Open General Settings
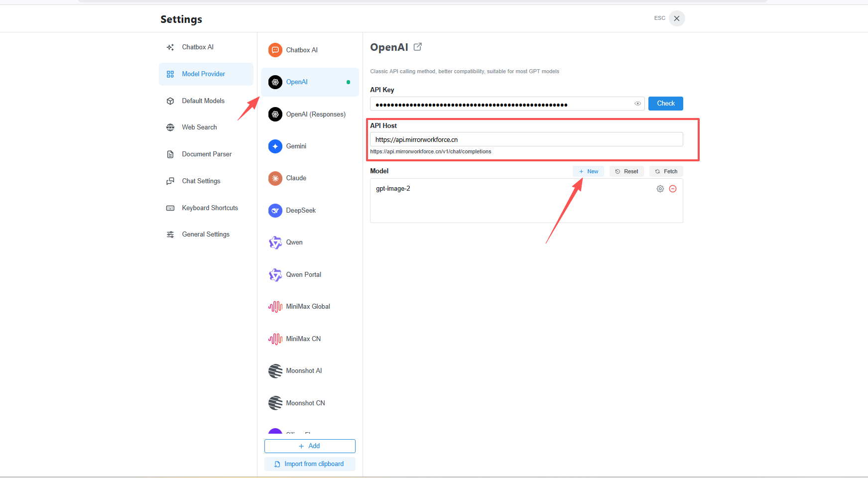 (x=206, y=235)
